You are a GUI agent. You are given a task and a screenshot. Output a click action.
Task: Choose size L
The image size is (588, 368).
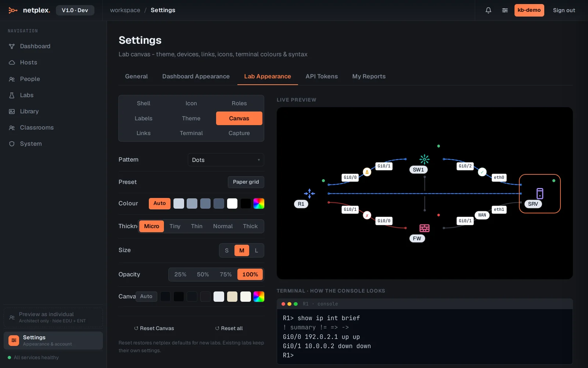pyautogui.click(x=257, y=251)
